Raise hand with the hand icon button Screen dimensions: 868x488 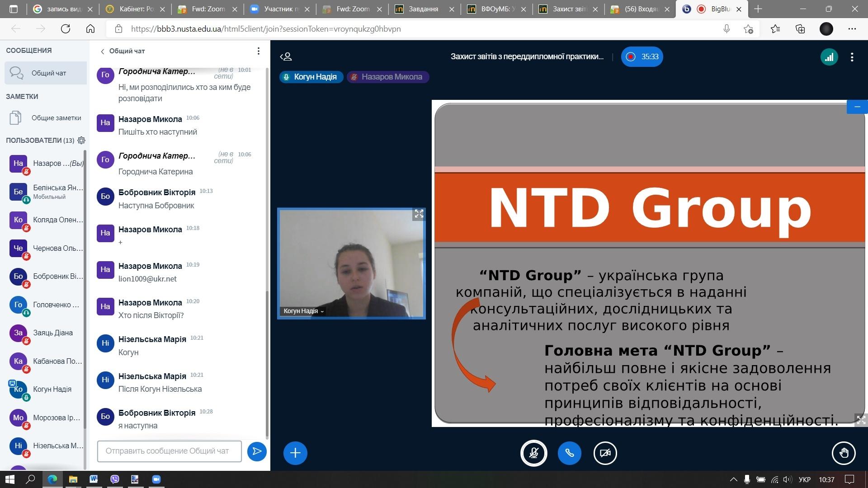point(844,453)
